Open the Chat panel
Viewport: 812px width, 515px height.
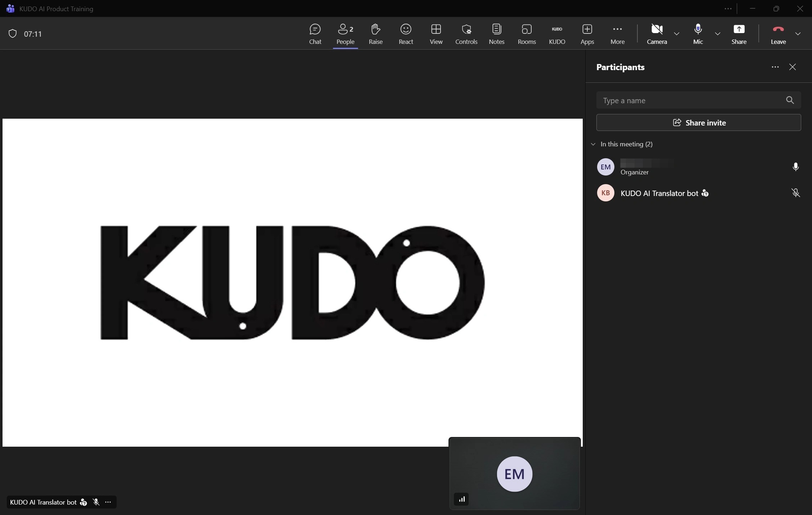315,34
